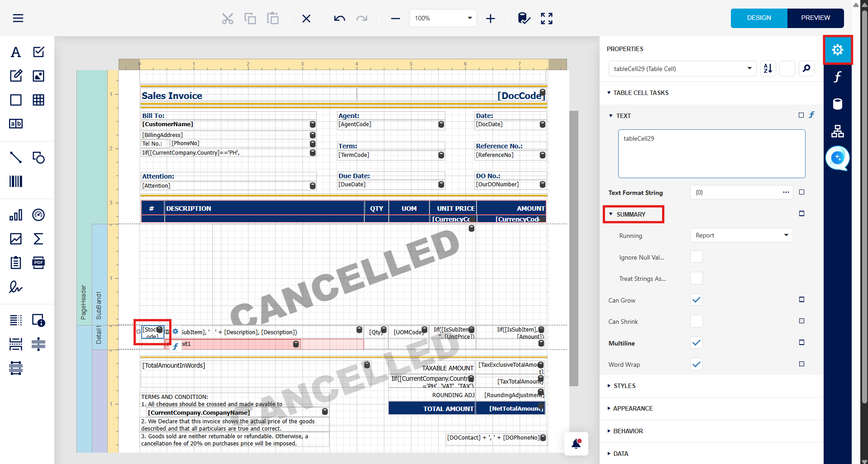Select the Gauge tool in toolbox
The width and height of the screenshot is (868, 464).
pyautogui.click(x=38, y=215)
